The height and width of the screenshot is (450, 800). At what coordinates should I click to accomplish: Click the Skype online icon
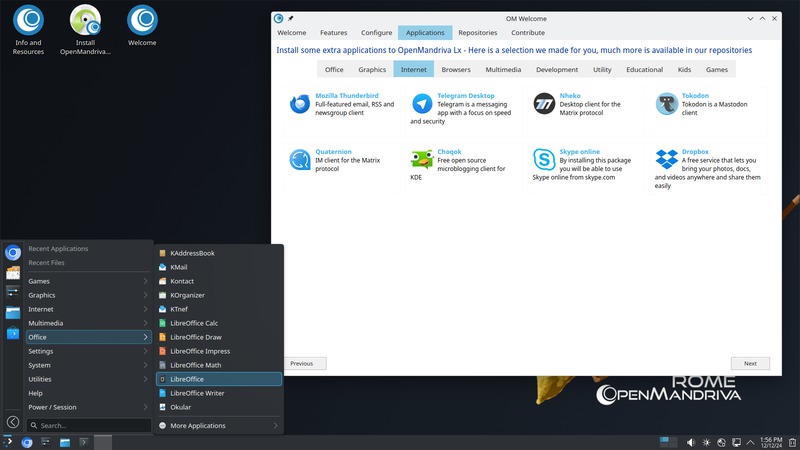click(x=544, y=159)
